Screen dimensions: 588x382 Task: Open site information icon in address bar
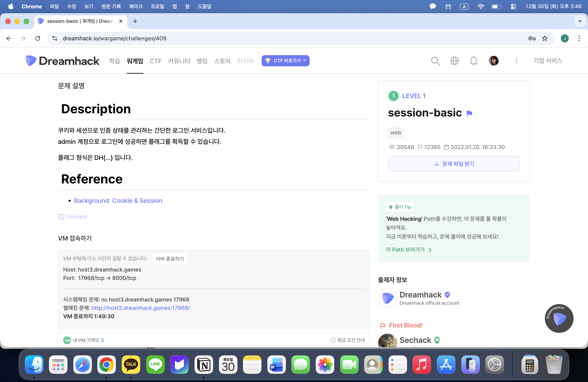tap(55, 38)
